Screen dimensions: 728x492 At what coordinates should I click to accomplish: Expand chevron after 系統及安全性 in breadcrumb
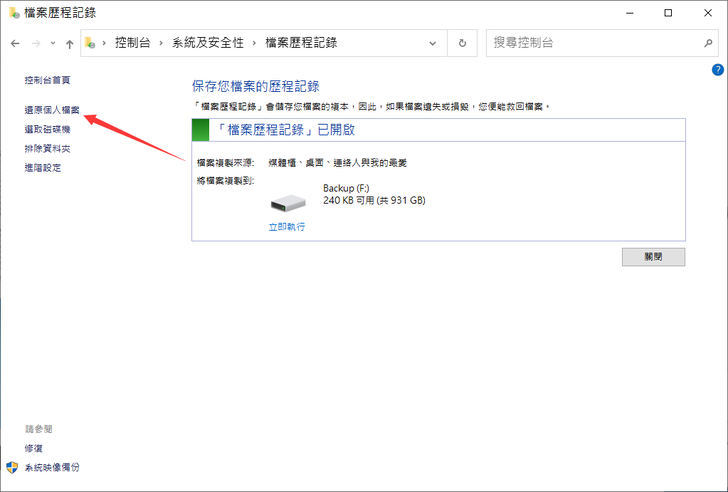pyautogui.click(x=255, y=44)
